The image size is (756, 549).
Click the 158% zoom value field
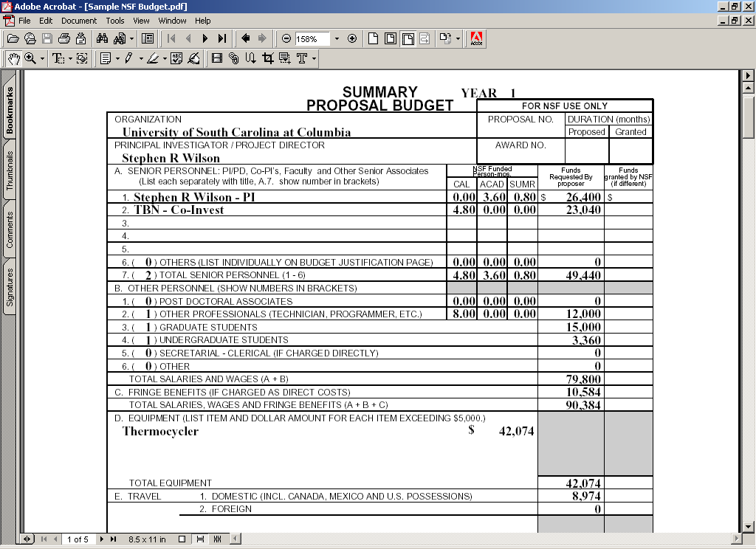point(312,38)
